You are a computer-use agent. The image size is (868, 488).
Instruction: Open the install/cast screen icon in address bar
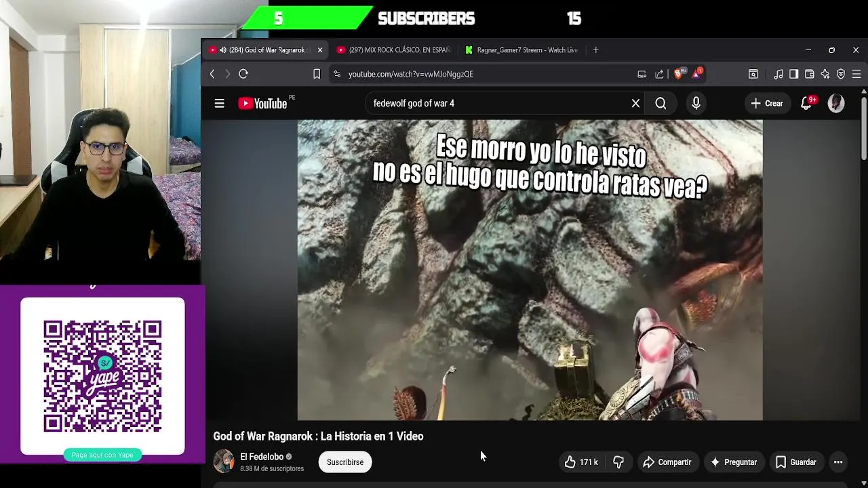[642, 74]
